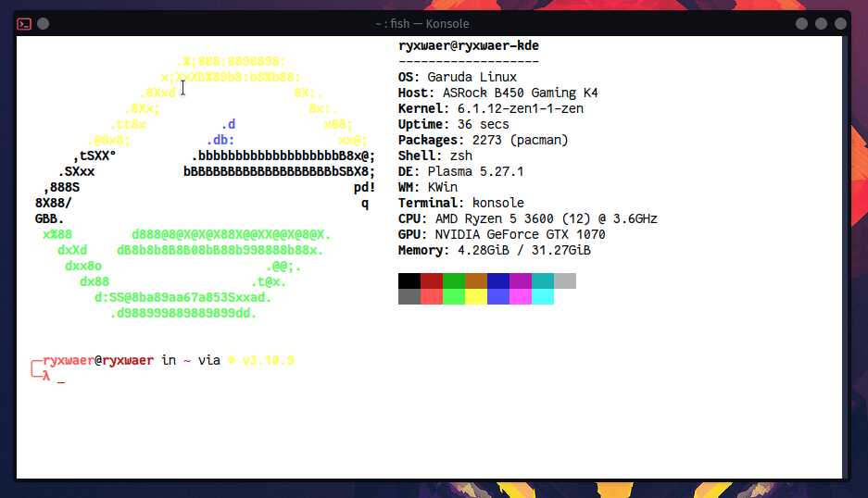Click the dark red color block
Viewport: 868px width, 498px height.
click(432, 280)
